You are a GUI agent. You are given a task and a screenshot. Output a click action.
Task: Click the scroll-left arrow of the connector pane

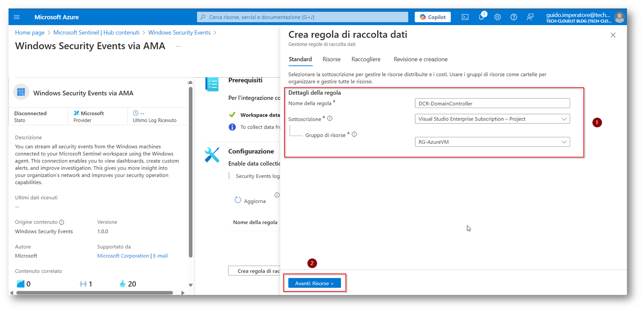pyautogui.click(x=12, y=292)
